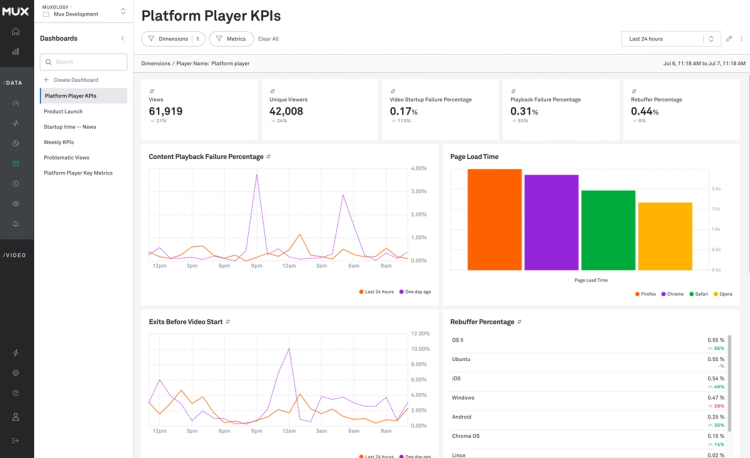Open the help question mark icon

click(16, 393)
